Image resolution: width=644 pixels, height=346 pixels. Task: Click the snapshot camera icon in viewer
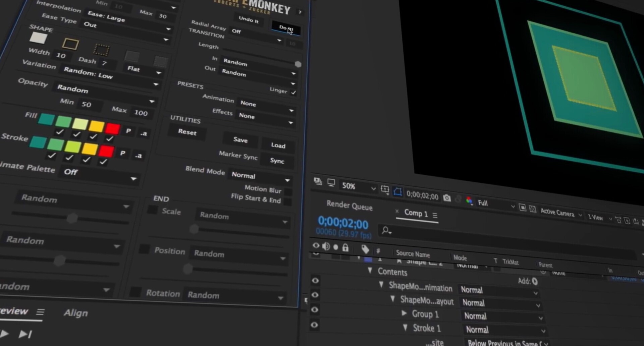(x=447, y=198)
